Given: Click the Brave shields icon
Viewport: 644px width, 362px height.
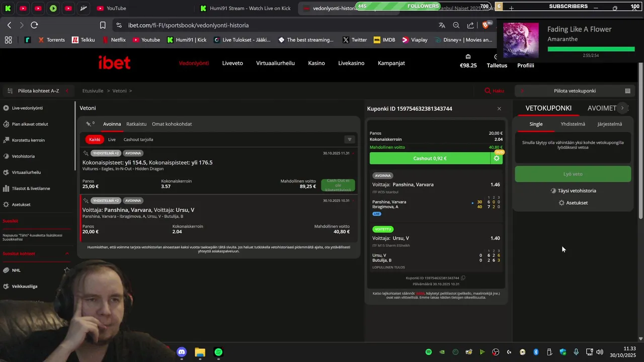Looking at the screenshot, I should [486, 25].
